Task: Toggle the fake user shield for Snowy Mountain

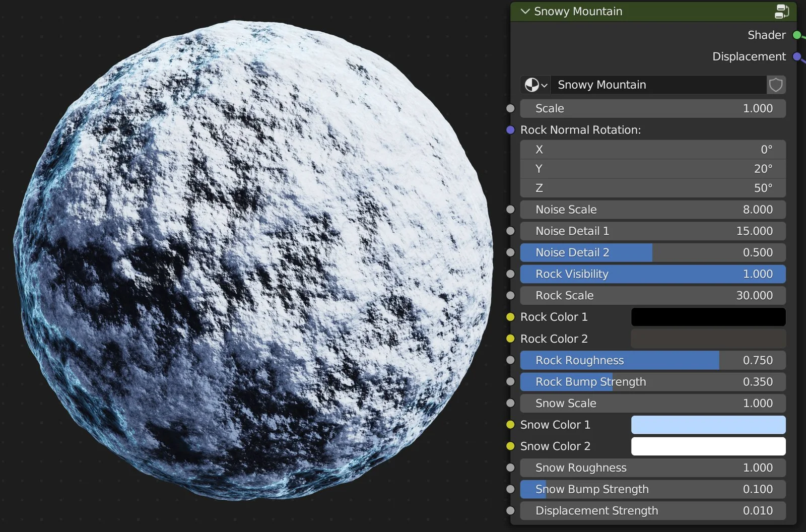Action: (775, 85)
